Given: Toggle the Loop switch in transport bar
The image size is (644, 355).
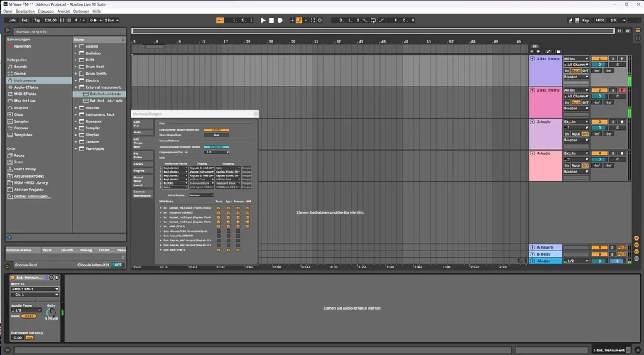Looking at the screenshot, I should point(373,20).
